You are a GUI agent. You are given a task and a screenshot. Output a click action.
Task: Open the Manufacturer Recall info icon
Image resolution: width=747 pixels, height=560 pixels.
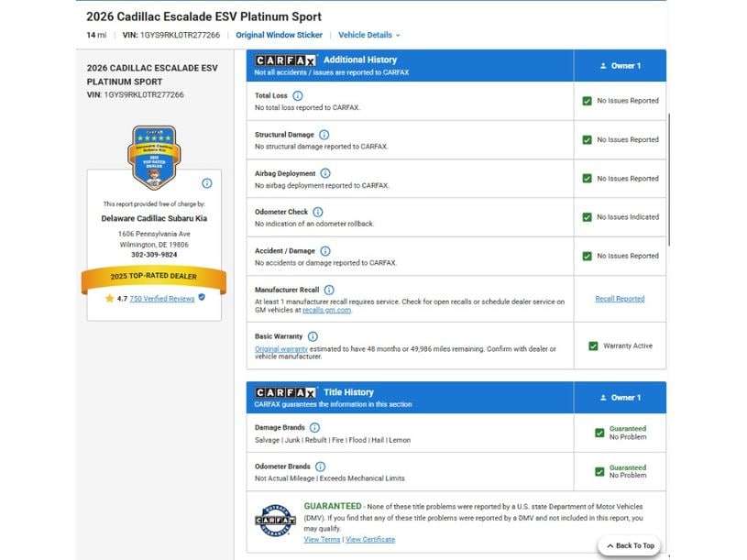click(x=329, y=290)
